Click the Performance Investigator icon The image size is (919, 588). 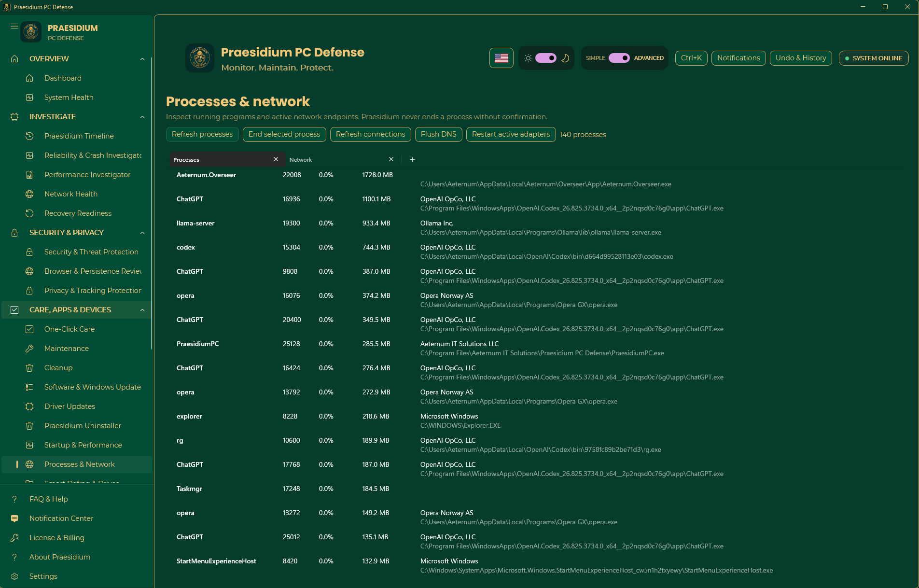click(29, 174)
